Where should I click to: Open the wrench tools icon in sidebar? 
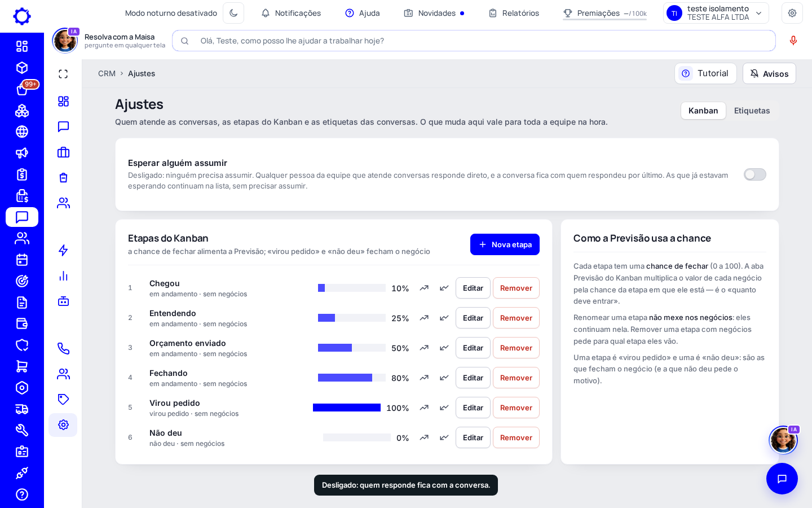[22, 430]
